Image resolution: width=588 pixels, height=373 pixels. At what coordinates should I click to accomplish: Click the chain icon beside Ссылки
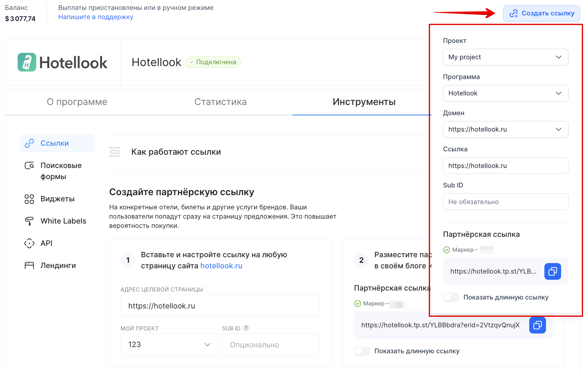29,143
